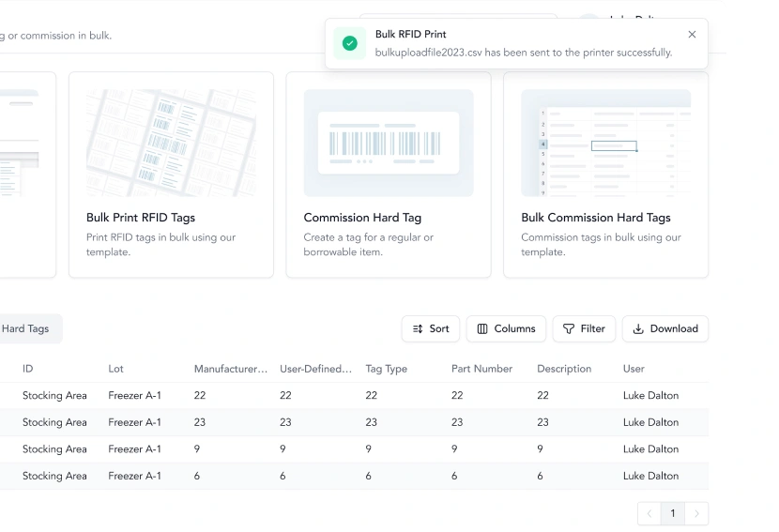Go to next page arrow

click(x=696, y=513)
